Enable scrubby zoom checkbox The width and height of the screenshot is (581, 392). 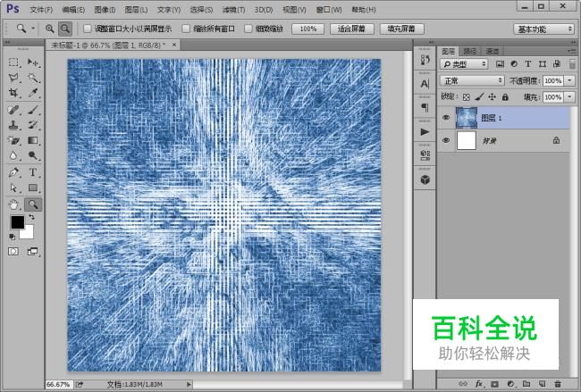coord(248,29)
